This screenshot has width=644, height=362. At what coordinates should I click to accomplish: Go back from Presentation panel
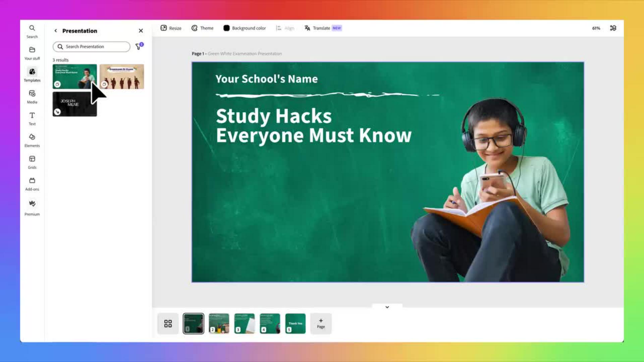tap(56, 31)
